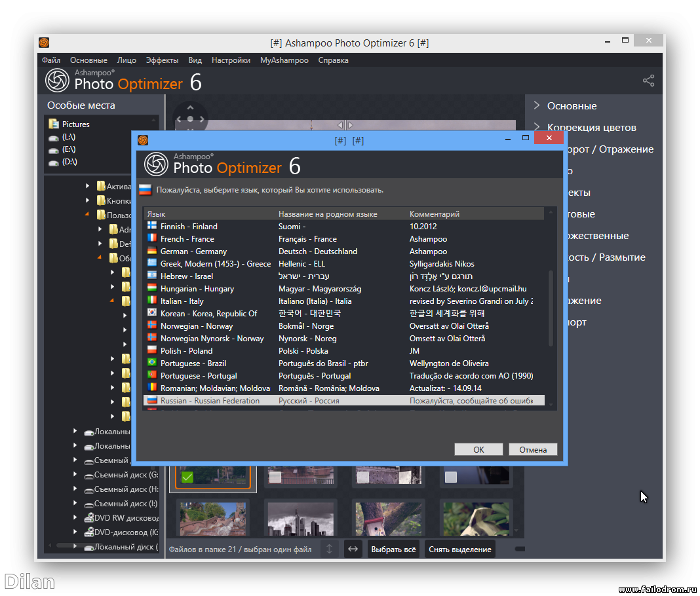Click the Romanian flag icon
The height and width of the screenshot is (596, 700).
click(x=152, y=388)
